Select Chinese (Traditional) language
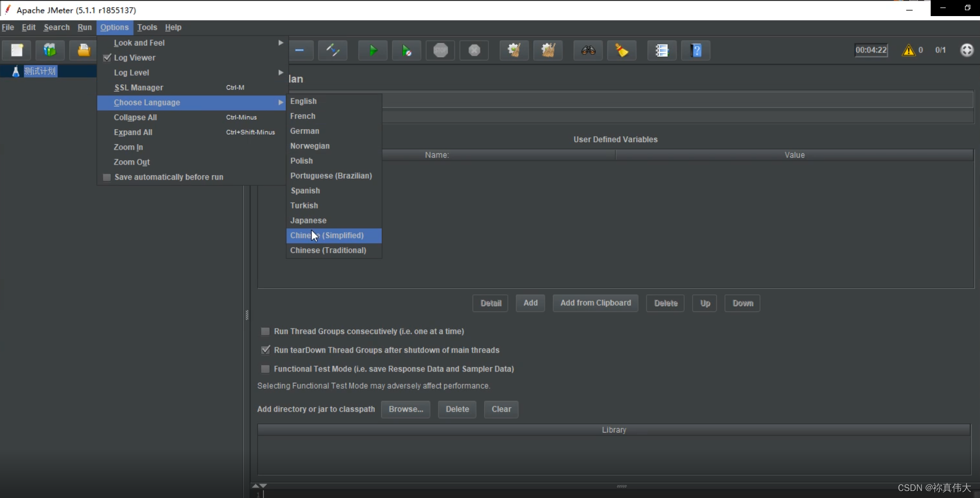Viewport: 980px width, 498px height. (x=334, y=250)
